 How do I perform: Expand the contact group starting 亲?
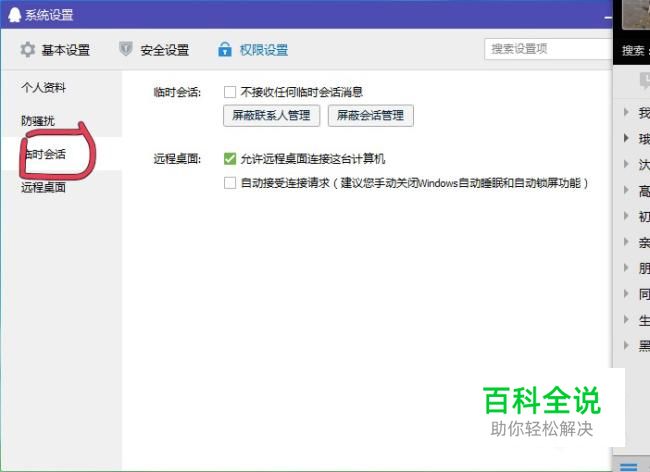point(626,242)
